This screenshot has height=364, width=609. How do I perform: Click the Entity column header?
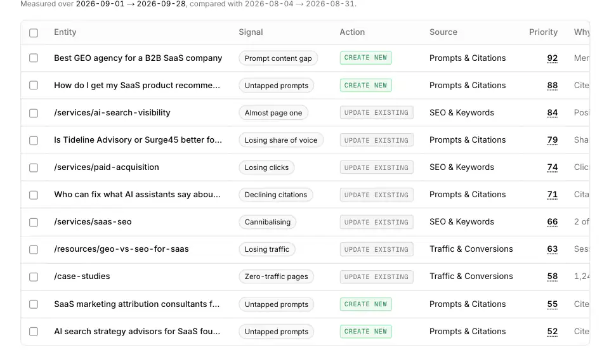coord(65,32)
